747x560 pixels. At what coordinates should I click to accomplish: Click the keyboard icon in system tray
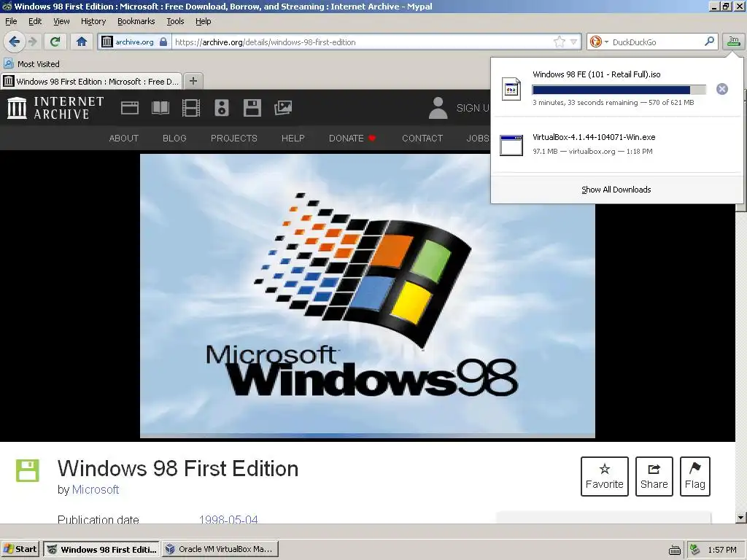675,550
